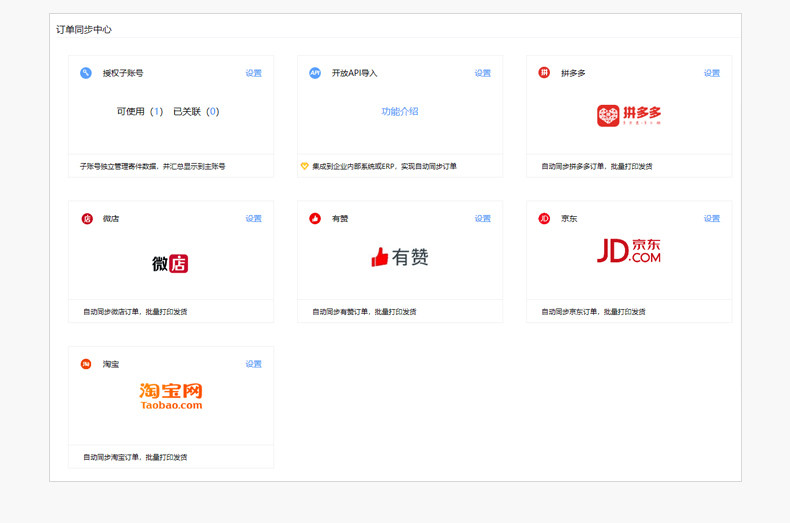Image resolution: width=790 pixels, height=523 pixels.
Task: Open the 功能介绍 link
Action: pos(400,111)
